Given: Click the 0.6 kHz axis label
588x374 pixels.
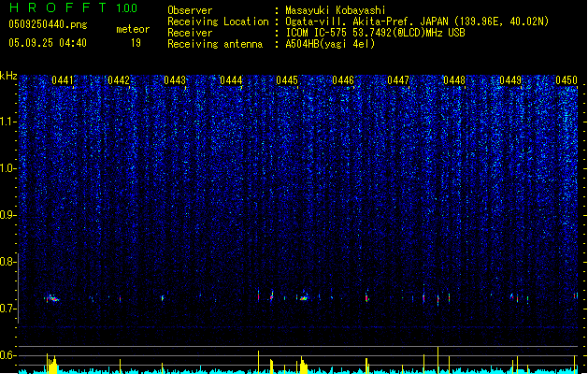Looking at the screenshot, I should [x=7, y=355].
